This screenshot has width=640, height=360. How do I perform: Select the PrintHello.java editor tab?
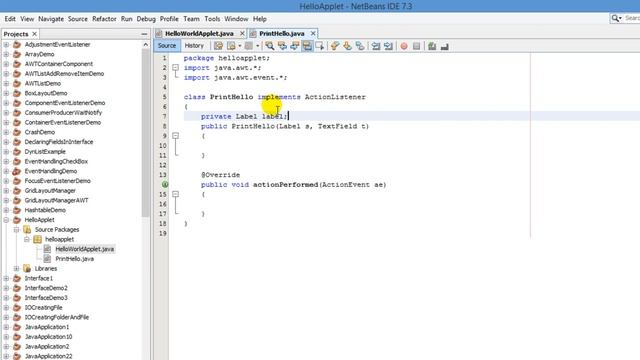[x=282, y=33]
